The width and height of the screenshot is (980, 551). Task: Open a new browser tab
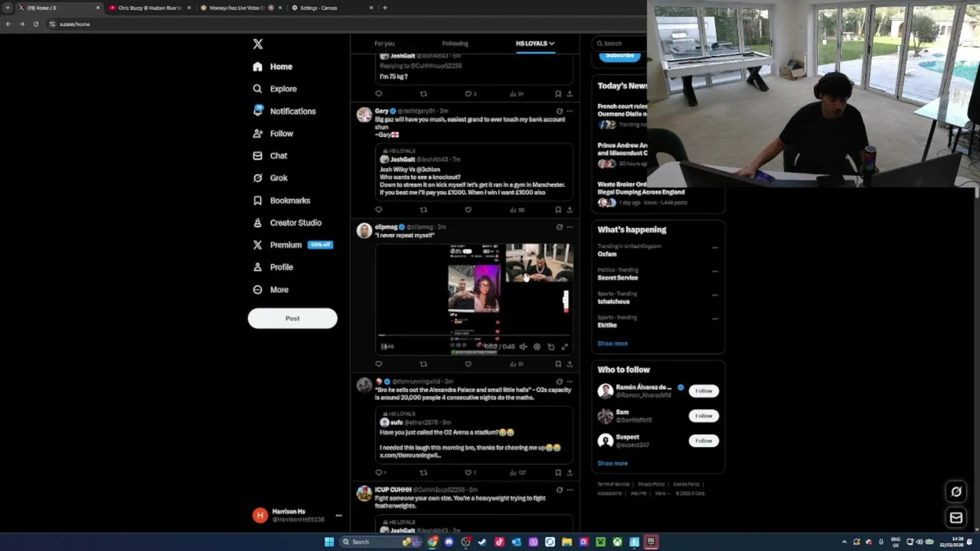click(384, 8)
